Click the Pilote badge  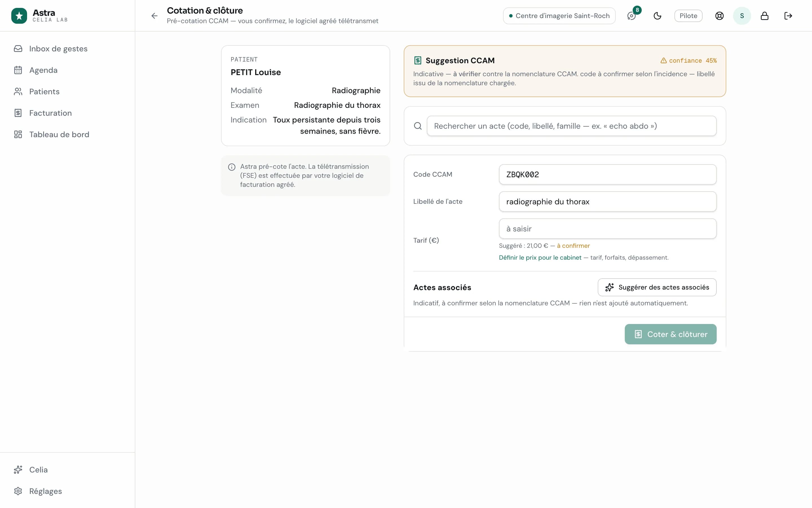coord(688,16)
